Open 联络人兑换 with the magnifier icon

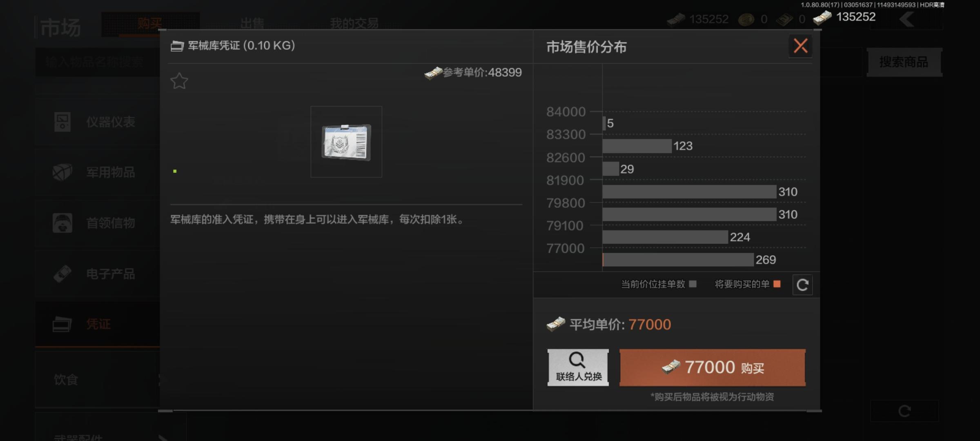click(x=578, y=367)
